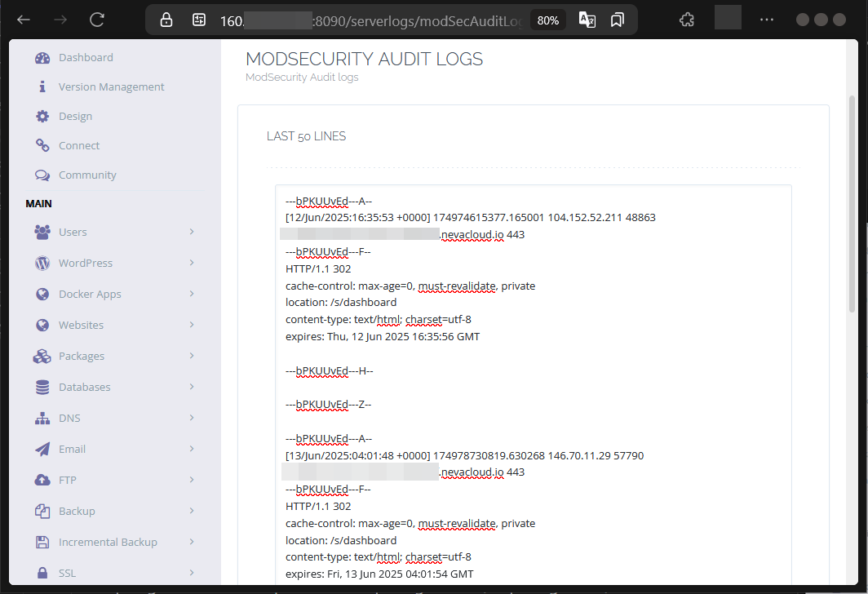The width and height of the screenshot is (868, 594).
Task: Click the DNS sitemap icon
Action: pos(42,418)
